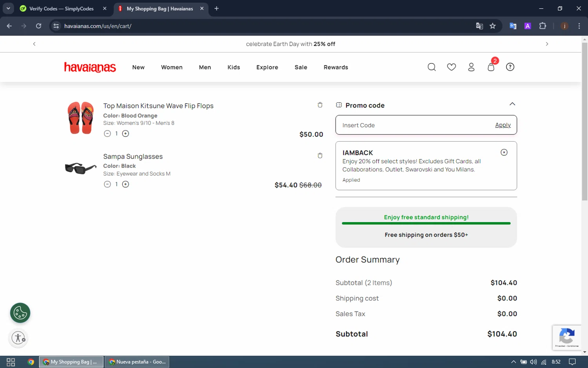This screenshot has width=588, height=368.
Task: Open the account profile icon
Action: [x=471, y=67]
